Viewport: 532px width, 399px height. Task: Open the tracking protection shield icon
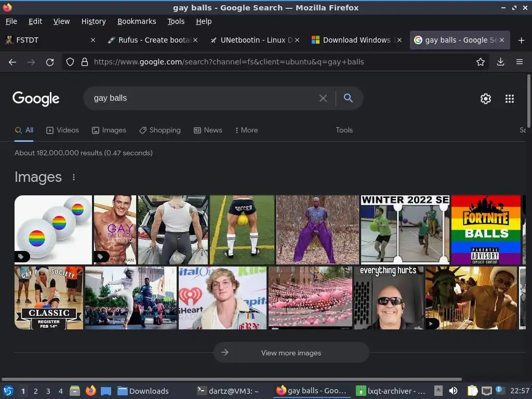point(70,62)
